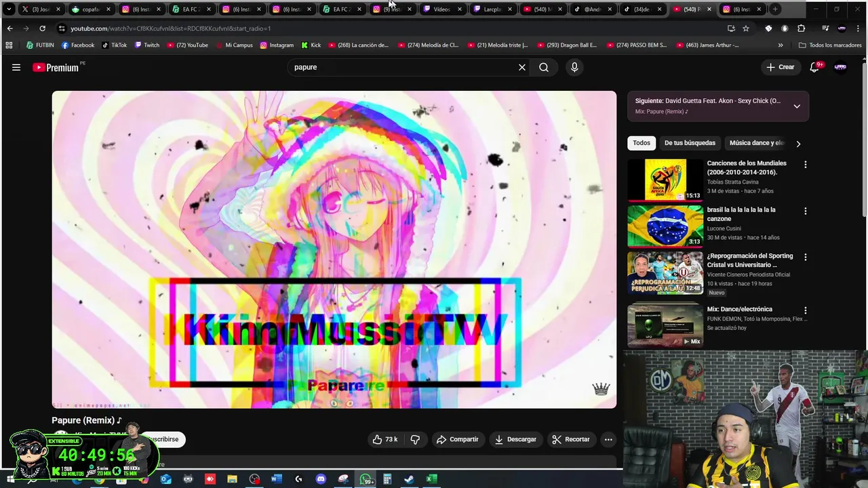Open options for Canciones de los Mundiales
This screenshot has width=868, height=488.
[805, 165]
